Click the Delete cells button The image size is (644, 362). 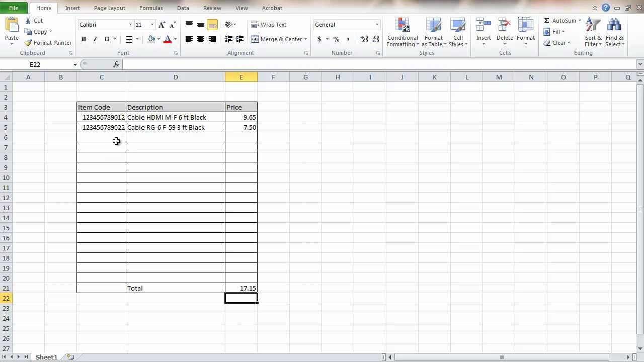(505, 33)
